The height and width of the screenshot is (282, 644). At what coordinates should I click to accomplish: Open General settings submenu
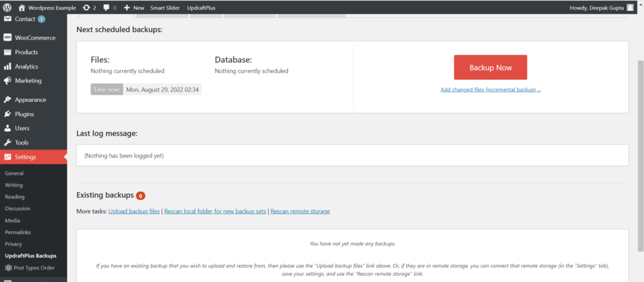tap(14, 173)
